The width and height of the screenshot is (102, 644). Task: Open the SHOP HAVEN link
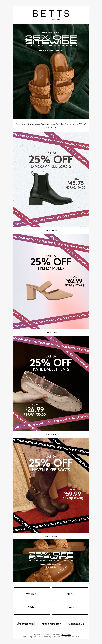tap(51, 536)
